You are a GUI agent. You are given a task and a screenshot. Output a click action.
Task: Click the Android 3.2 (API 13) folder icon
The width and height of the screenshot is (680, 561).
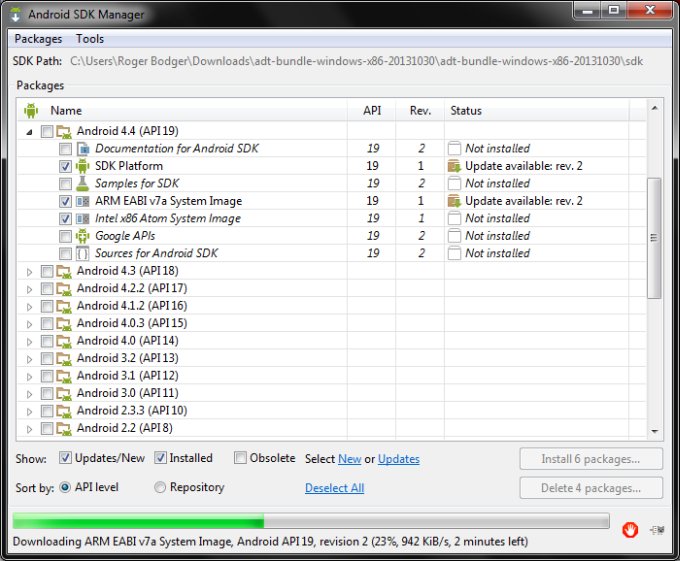(64, 359)
